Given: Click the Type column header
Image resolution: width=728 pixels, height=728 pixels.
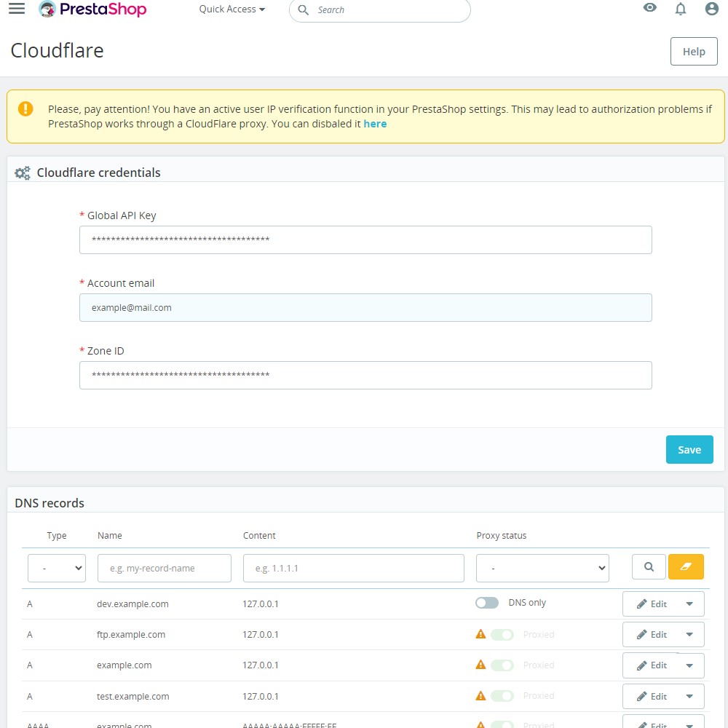Looking at the screenshot, I should pyautogui.click(x=57, y=535).
